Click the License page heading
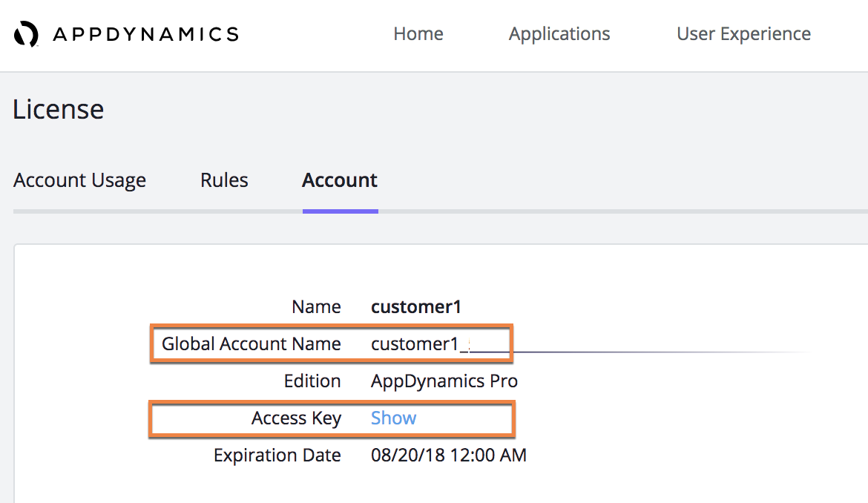This screenshot has height=503, width=868. [x=59, y=109]
